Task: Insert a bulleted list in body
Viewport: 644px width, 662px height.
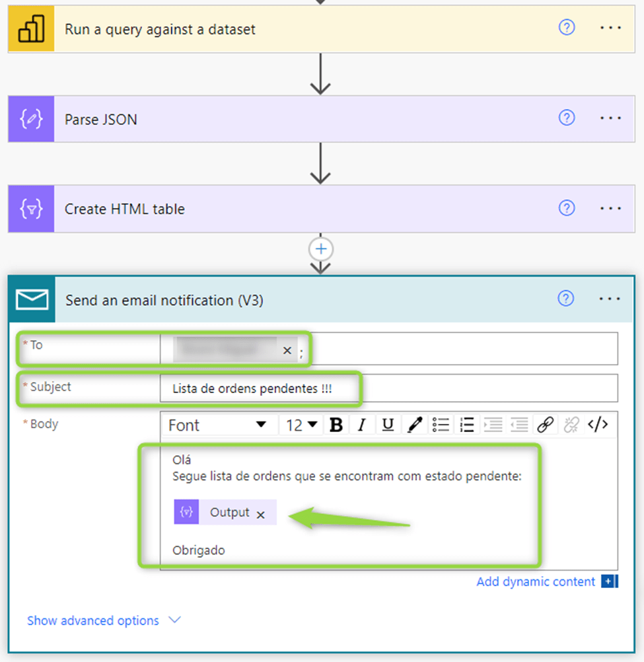Action: [x=441, y=425]
